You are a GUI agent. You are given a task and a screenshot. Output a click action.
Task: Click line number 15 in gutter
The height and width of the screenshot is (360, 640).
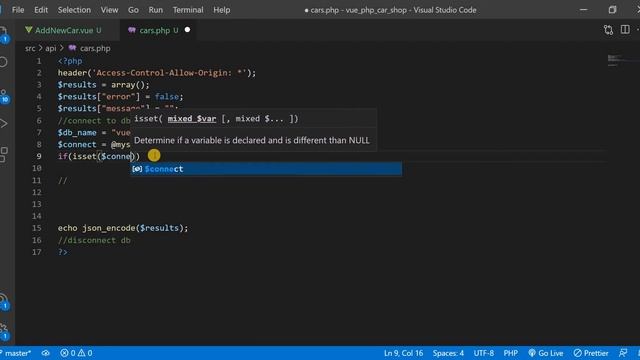pos(37,228)
